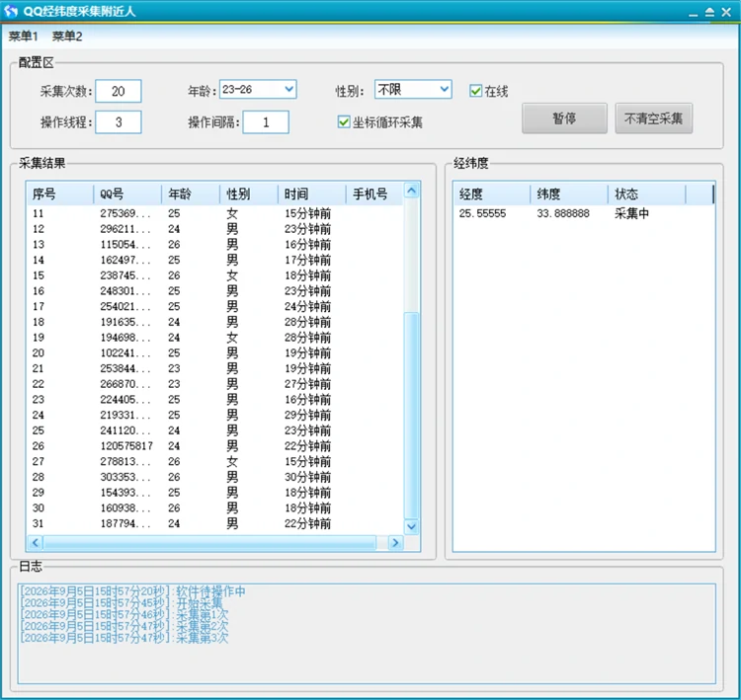Select row 27 with QQ 278813...
Viewport: 741px width, 700px height.
[x=215, y=461]
